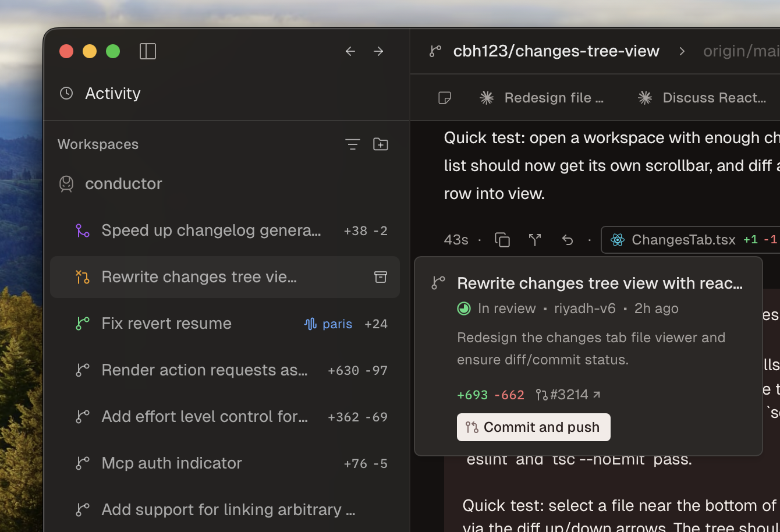Viewport: 780px width, 532px height.
Task: Select the Mcp auth indicator workspace
Action: [172, 463]
